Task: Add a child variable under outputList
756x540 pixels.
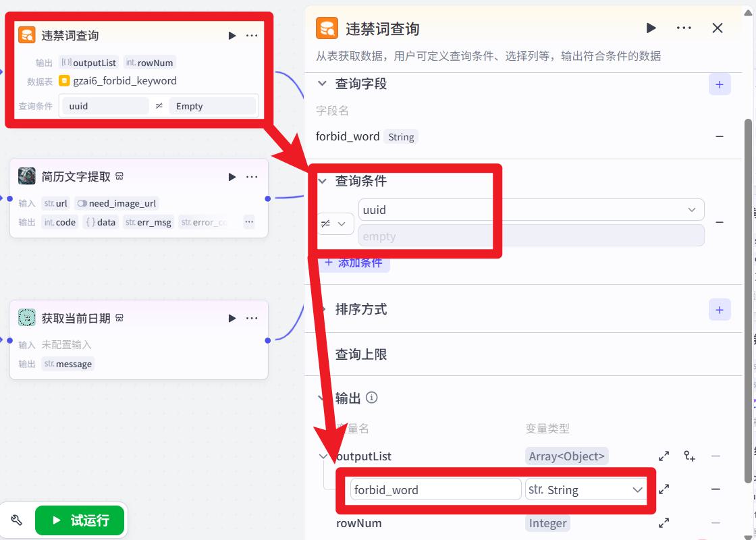Action: 689,456
